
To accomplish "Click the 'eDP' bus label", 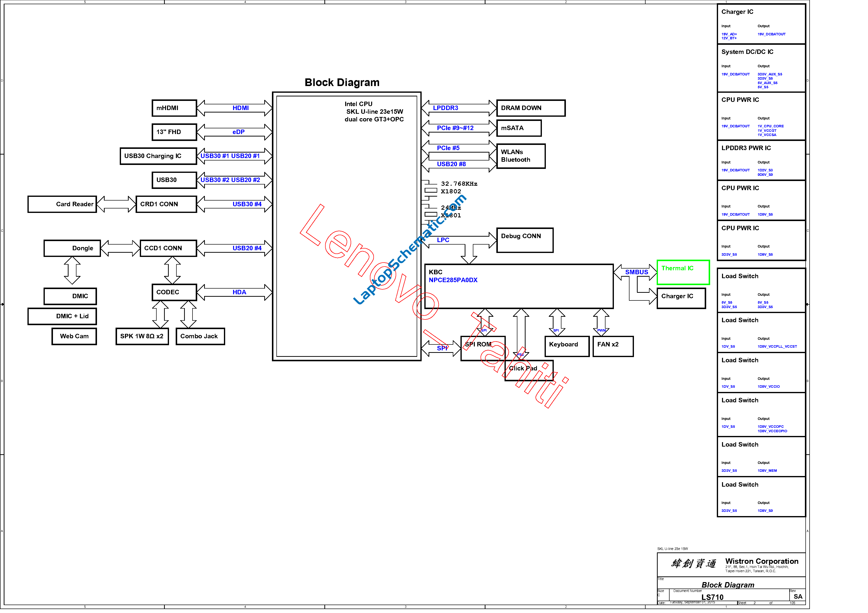I will coord(239,132).
